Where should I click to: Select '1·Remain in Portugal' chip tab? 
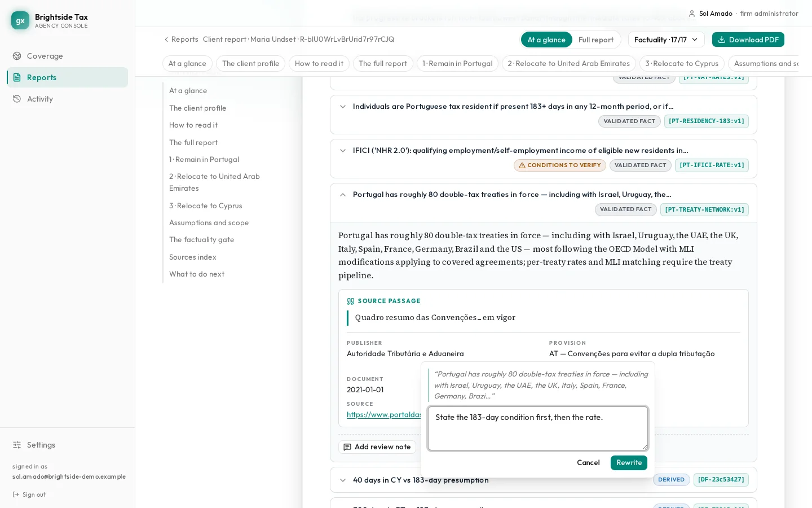pyautogui.click(x=457, y=64)
